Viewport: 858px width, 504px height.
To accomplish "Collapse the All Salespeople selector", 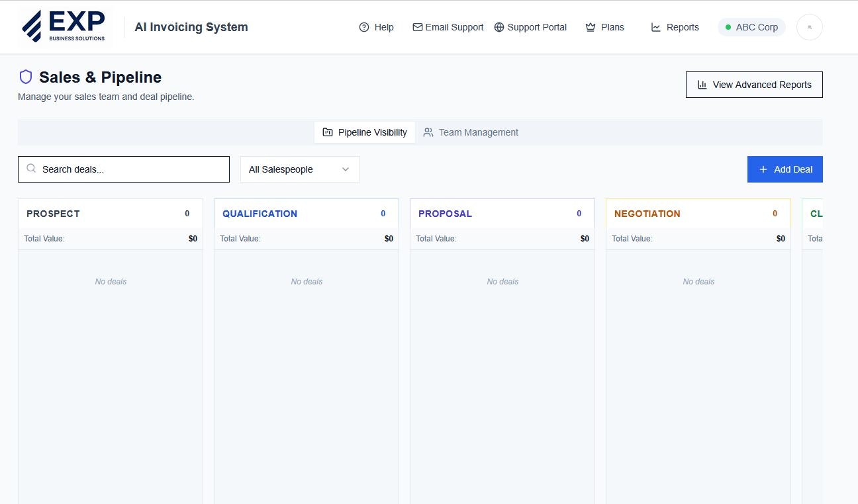I will [x=299, y=169].
